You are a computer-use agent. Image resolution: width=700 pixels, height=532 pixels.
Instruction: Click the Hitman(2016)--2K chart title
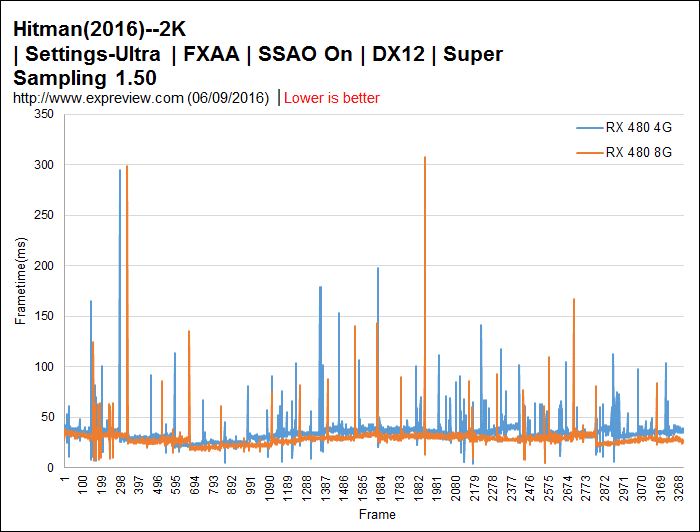pos(100,29)
